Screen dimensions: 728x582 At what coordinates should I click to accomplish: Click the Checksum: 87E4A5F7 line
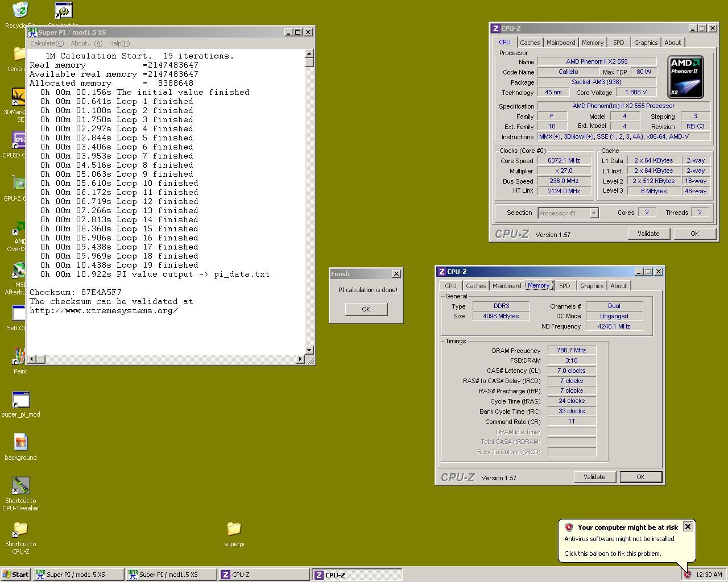pyautogui.click(x=76, y=292)
